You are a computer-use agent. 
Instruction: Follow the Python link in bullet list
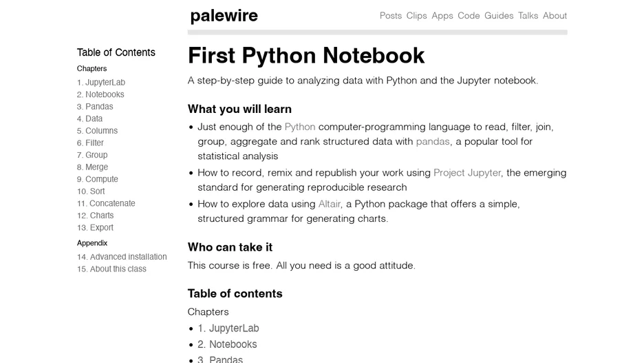tap(300, 127)
